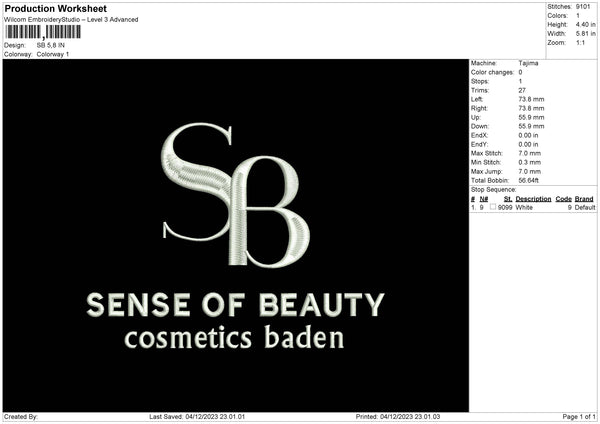Click the 'Left:' measurement label
The width and height of the screenshot is (600, 424).
477,99
